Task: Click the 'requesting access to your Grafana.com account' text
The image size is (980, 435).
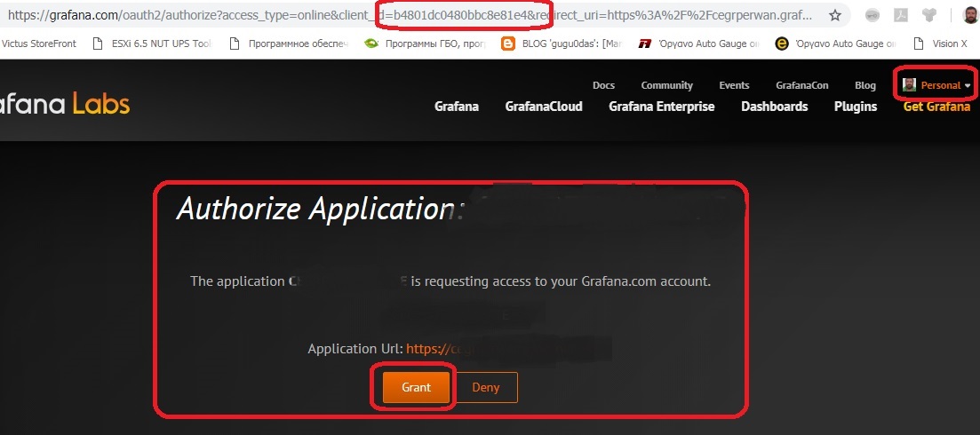Action: pos(566,281)
